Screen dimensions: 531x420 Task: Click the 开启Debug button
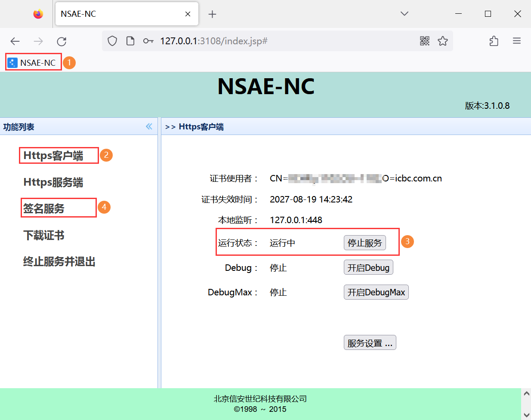(368, 267)
